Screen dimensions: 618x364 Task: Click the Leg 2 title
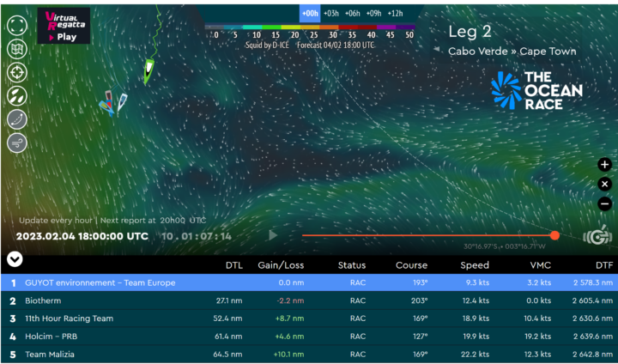click(470, 32)
